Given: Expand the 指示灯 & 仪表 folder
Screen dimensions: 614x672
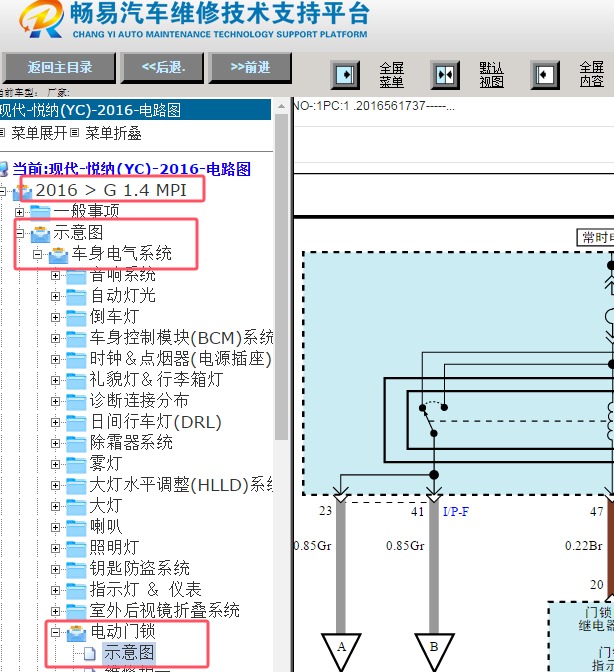Looking at the screenshot, I should point(55,590).
